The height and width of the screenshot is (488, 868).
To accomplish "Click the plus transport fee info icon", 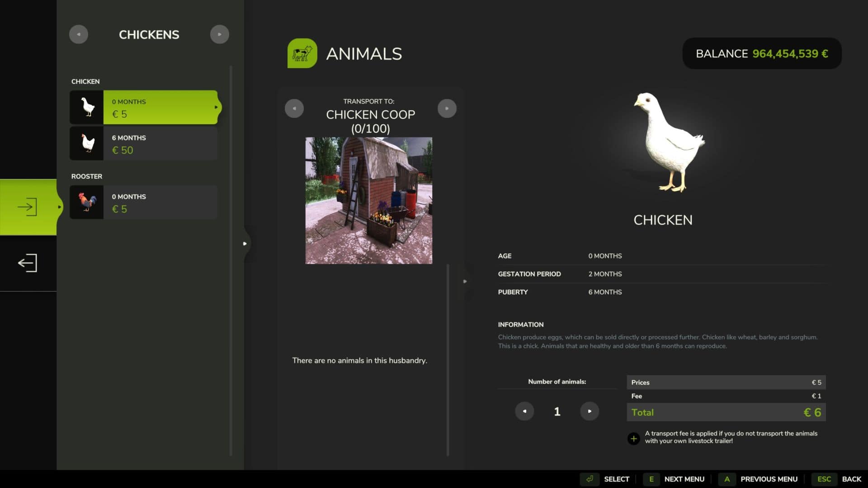I will pyautogui.click(x=633, y=438).
